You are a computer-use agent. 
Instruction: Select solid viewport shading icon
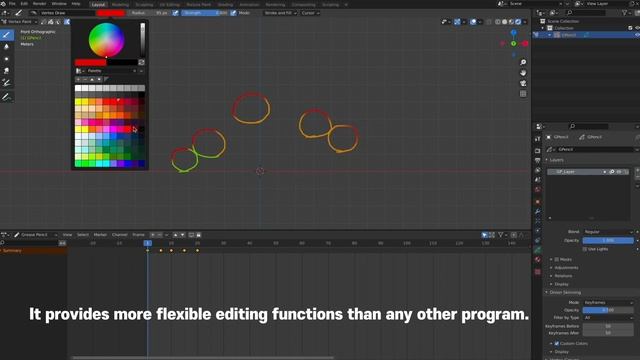(504, 22)
